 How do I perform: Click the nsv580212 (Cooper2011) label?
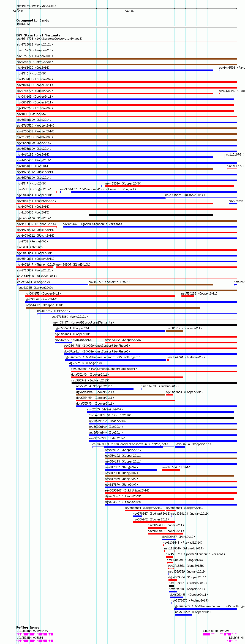coord(184,328)
